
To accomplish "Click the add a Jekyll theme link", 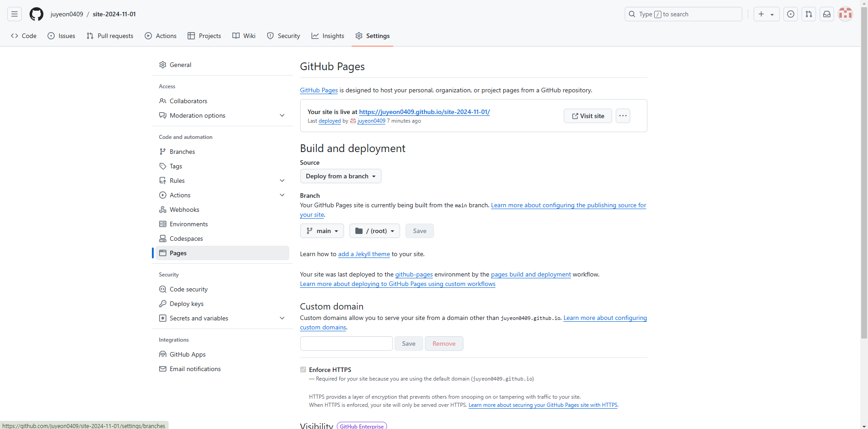I will click(x=364, y=254).
